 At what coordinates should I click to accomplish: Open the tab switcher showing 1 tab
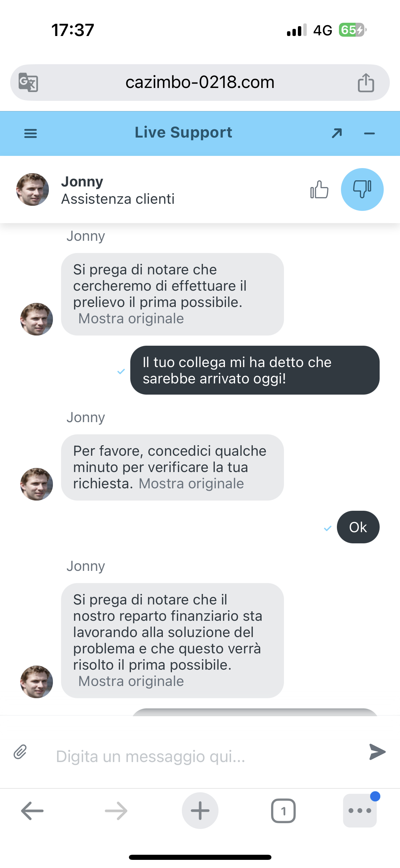283,811
